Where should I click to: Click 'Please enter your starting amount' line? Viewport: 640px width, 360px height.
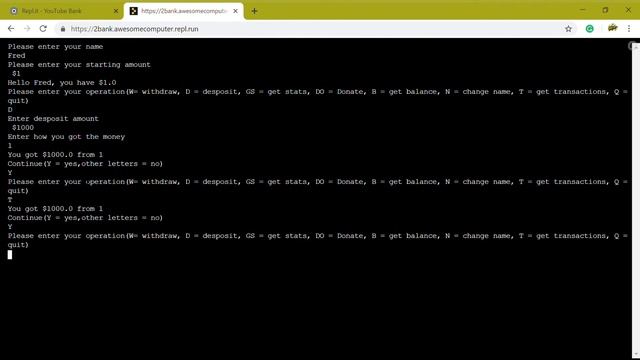pyautogui.click(x=79, y=64)
